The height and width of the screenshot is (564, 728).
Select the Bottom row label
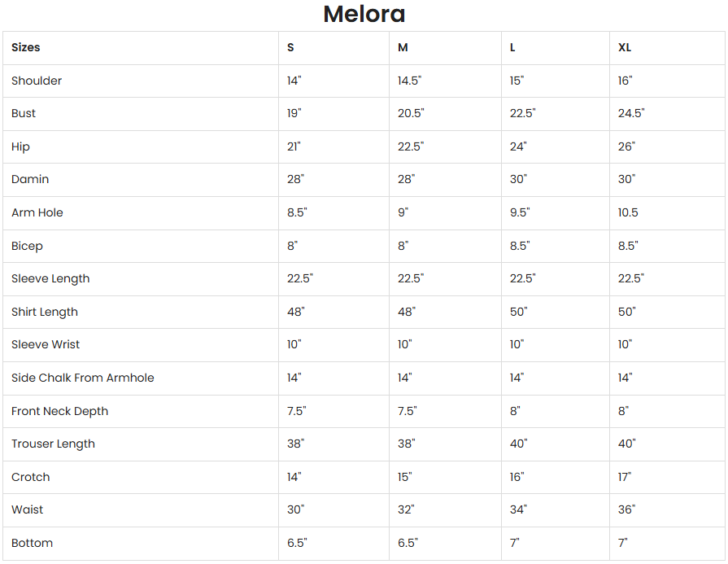[33, 543]
